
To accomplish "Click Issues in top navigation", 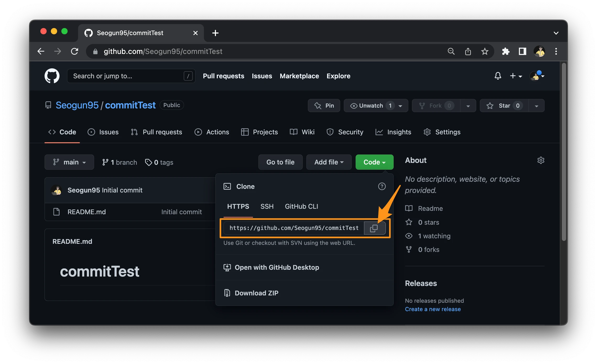I will click(x=262, y=76).
